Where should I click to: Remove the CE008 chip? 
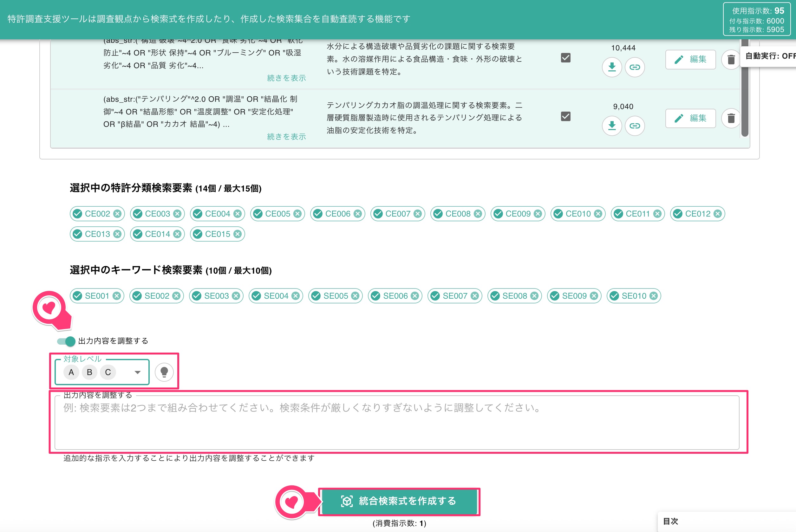[478, 214]
